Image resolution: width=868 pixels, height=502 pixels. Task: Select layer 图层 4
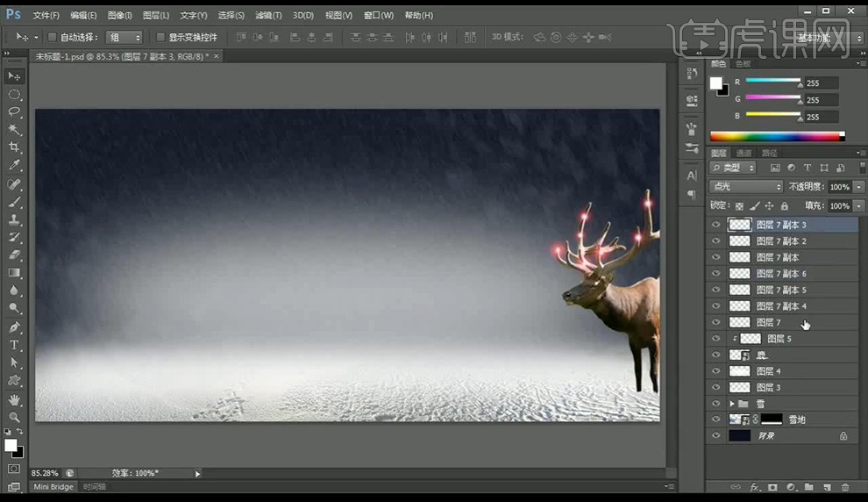(783, 370)
